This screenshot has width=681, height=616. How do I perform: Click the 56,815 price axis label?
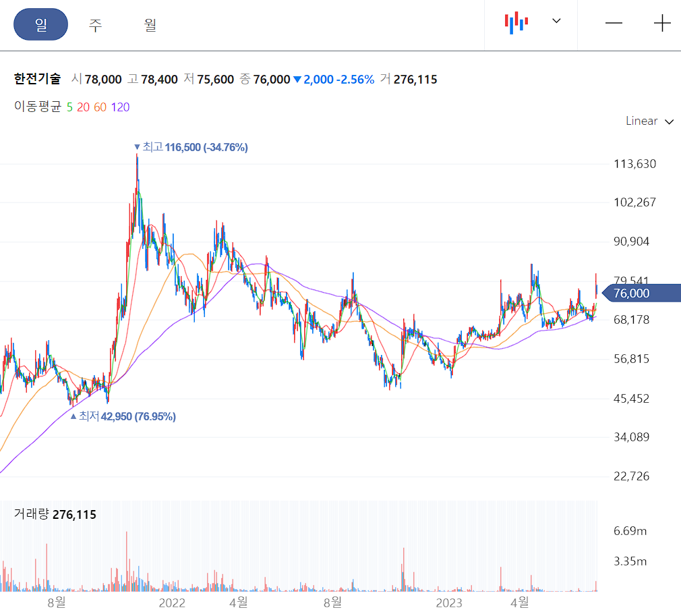pyautogui.click(x=632, y=359)
